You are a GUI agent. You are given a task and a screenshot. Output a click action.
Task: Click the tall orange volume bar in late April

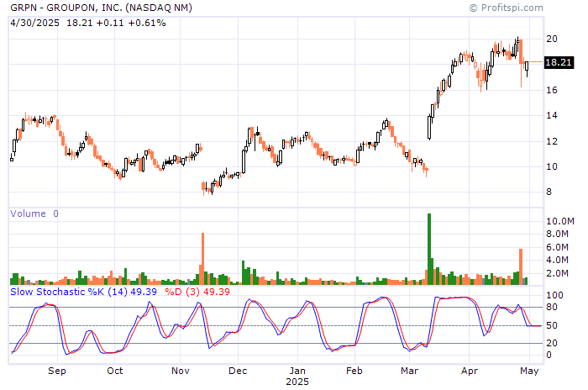click(x=521, y=267)
